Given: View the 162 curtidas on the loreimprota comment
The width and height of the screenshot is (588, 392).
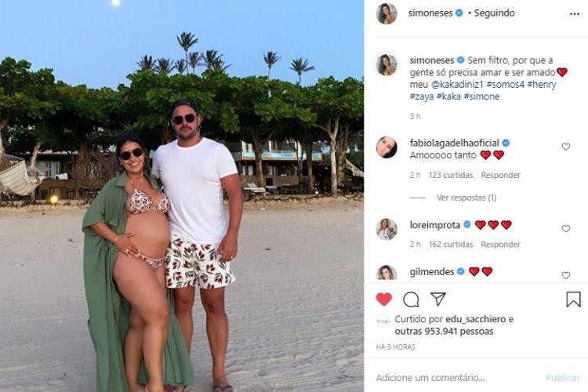Looking at the screenshot, I should pyautogui.click(x=450, y=245).
